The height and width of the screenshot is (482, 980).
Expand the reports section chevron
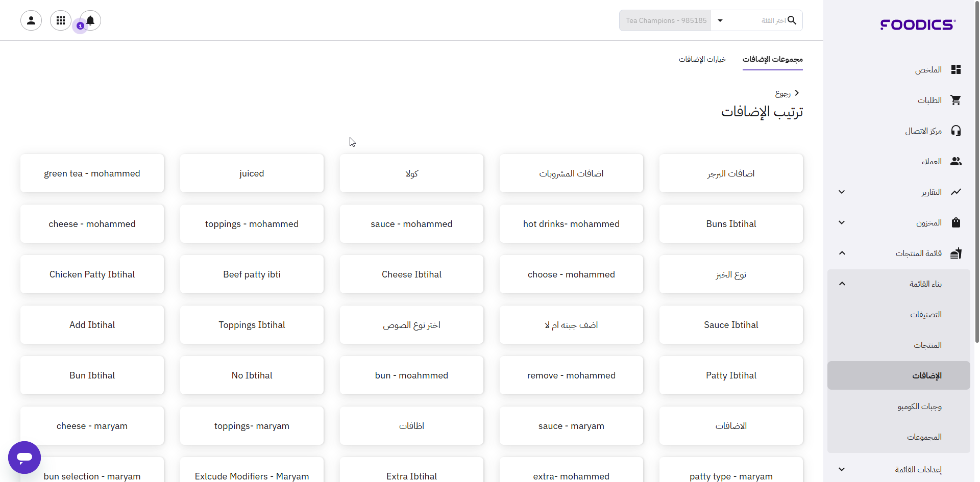point(842,192)
